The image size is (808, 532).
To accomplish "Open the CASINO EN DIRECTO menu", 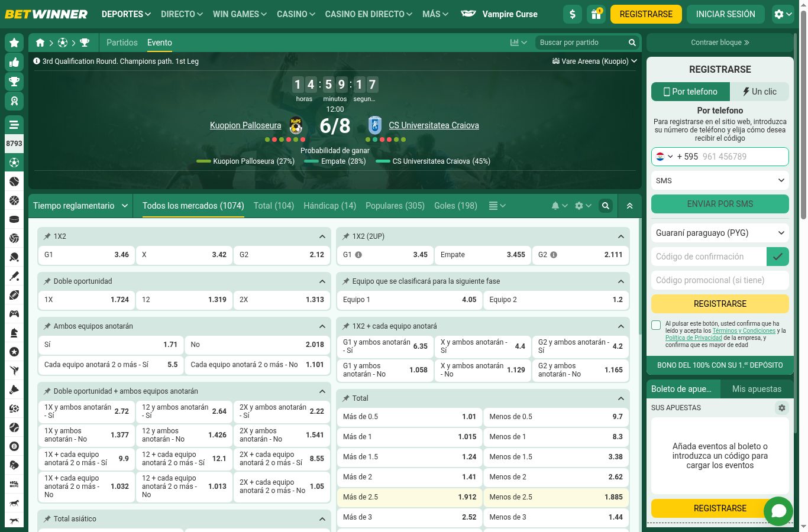I will tap(369, 14).
